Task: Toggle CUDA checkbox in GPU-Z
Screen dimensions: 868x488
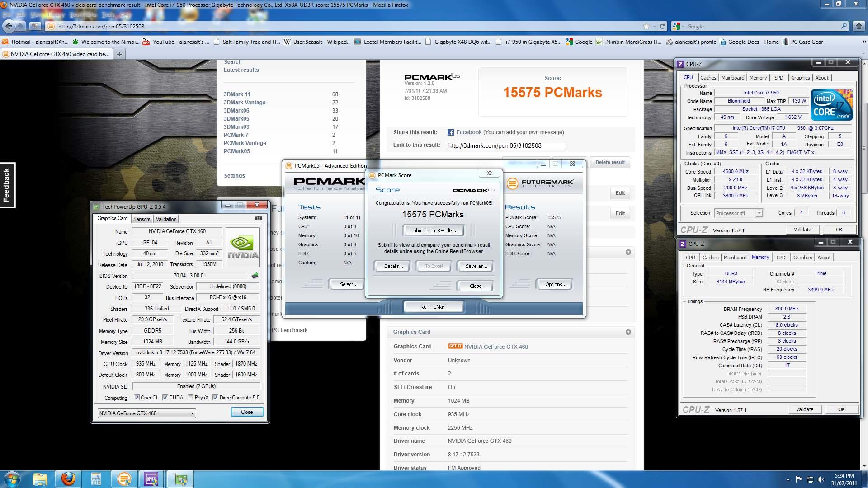Action: [x=165, y=398]
